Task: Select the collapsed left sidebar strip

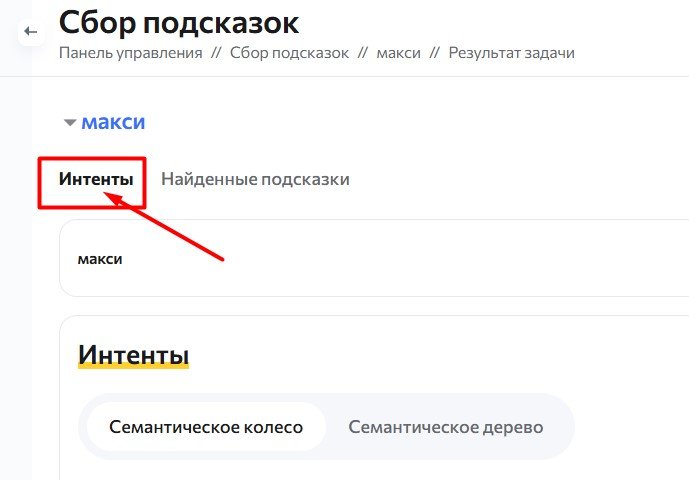Action: pyautogui.click(x=16, y=264)
